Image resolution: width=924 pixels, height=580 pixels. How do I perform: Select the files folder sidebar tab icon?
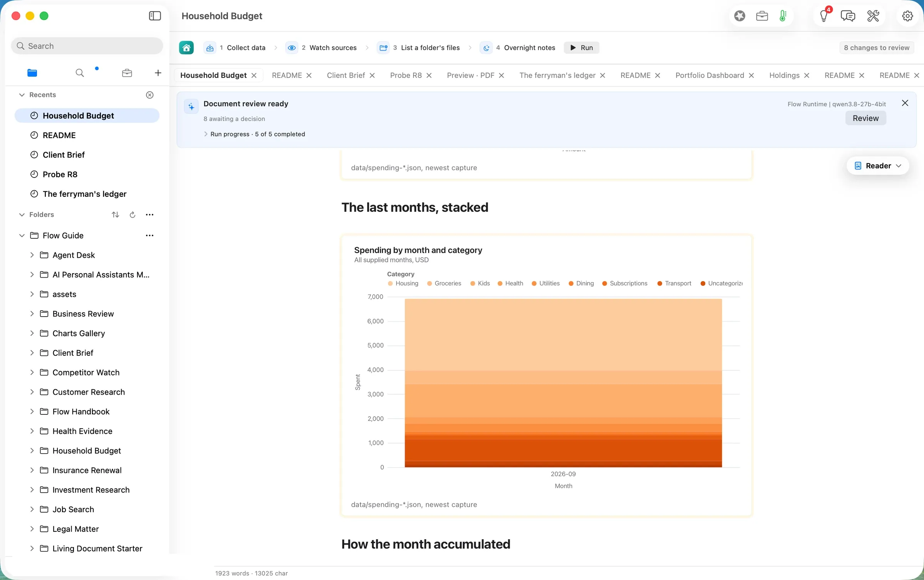[32, 73]
